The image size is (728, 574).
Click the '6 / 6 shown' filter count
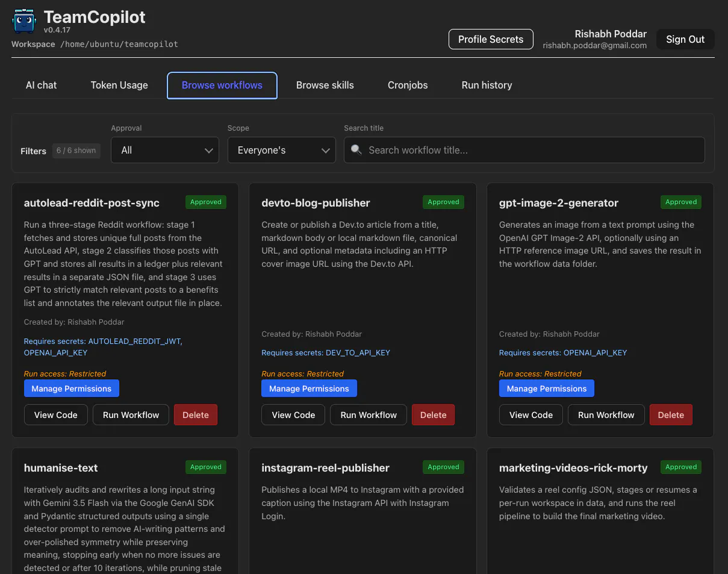point(76,151)
